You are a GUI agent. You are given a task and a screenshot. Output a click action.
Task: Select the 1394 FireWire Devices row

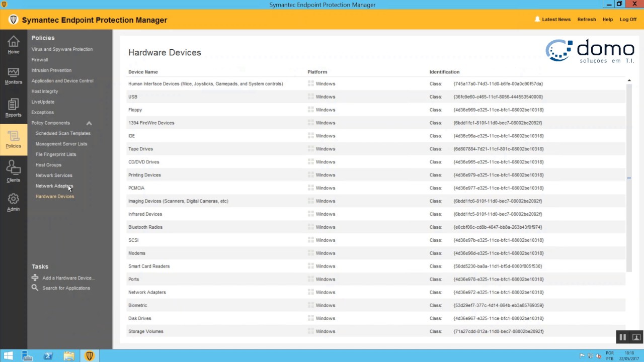click(376, 123)
